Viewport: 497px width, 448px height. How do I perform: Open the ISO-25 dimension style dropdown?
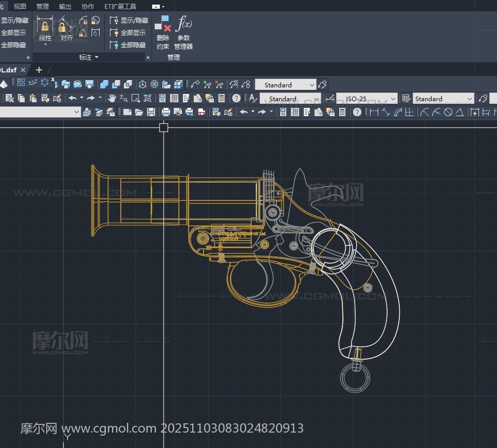[393, 99]
